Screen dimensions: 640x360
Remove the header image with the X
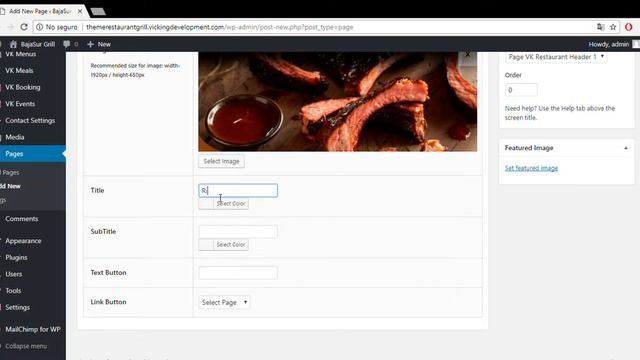tap(468, 55)
